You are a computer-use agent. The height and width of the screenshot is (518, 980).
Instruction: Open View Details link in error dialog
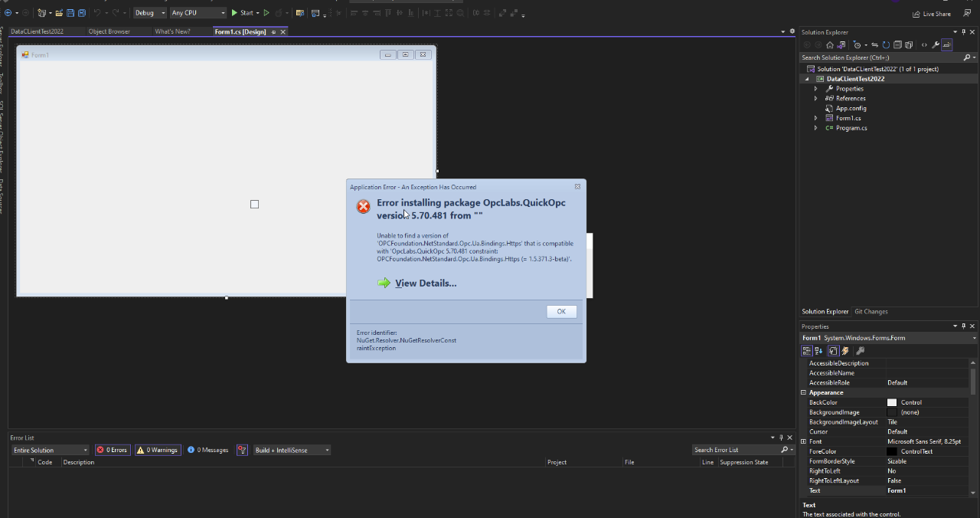426,283
